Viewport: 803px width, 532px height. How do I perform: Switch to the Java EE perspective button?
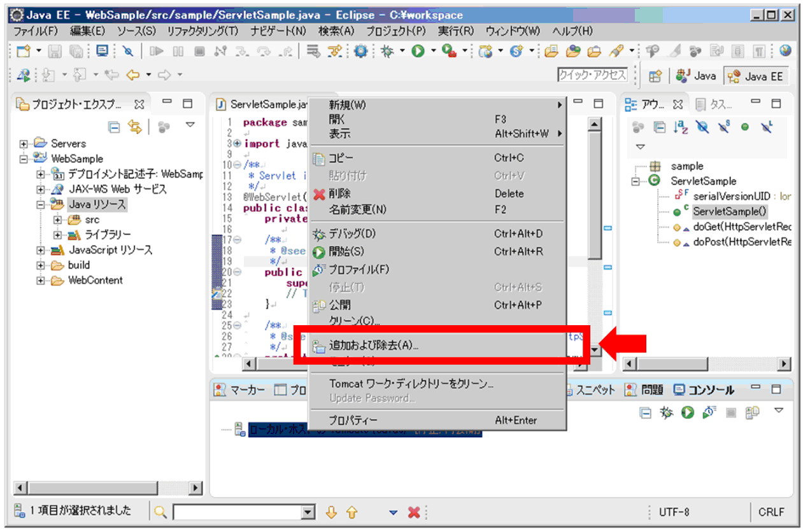pyautogui.click(x=757, y=76)
